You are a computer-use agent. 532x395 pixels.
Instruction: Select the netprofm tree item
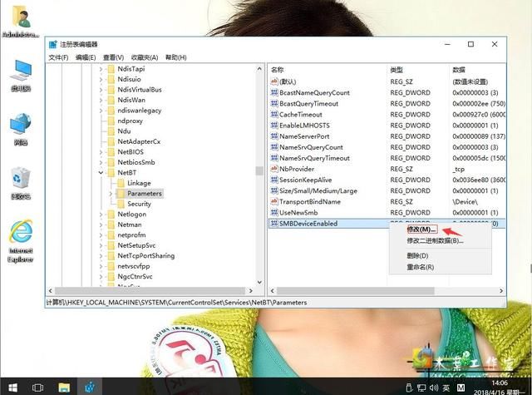(x=131, y=235)
